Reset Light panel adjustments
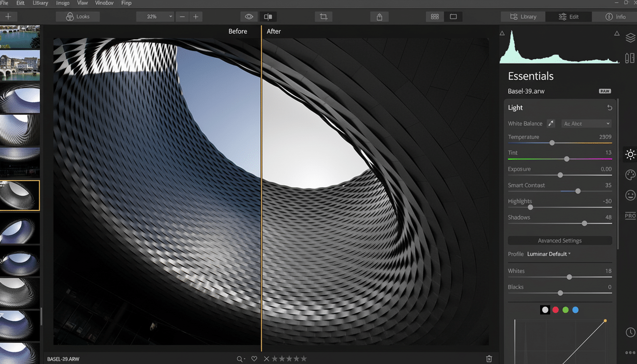Screen dimensions: 637x364 click(x=610, y=107)
